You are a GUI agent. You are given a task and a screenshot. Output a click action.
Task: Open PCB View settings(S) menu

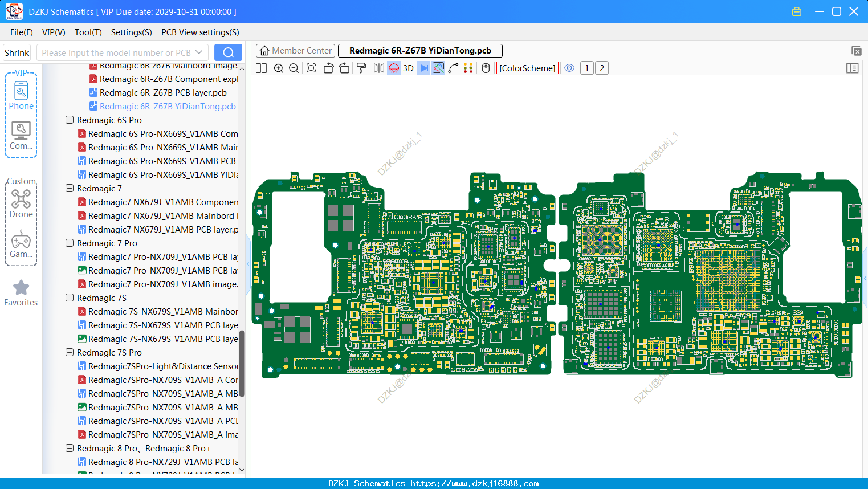200,32
